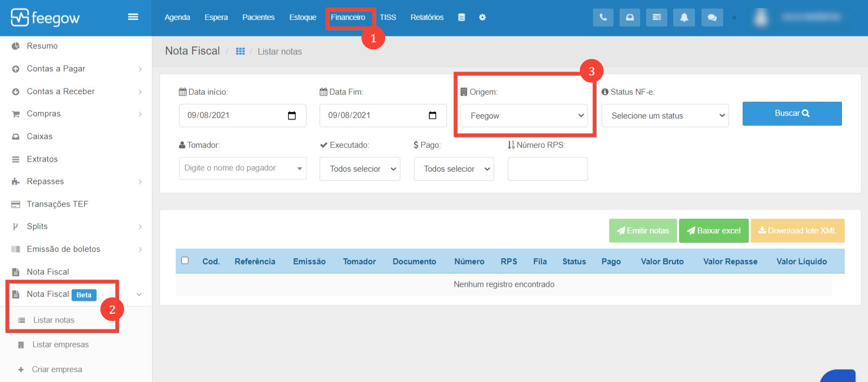Check the select-all checkbox in table header
The height and width of the screenshot is (382, 868).
point(185,261)
